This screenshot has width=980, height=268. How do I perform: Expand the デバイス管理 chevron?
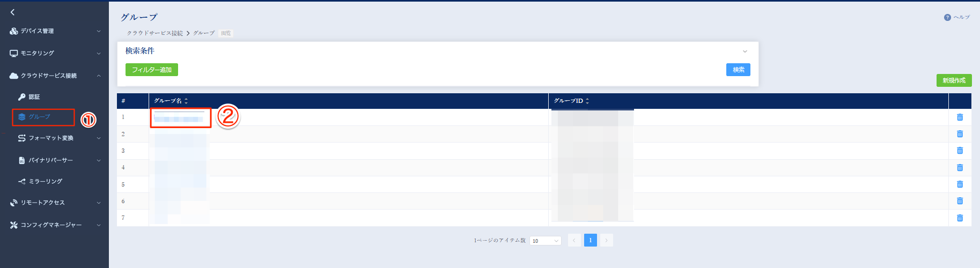click(99, 31)
